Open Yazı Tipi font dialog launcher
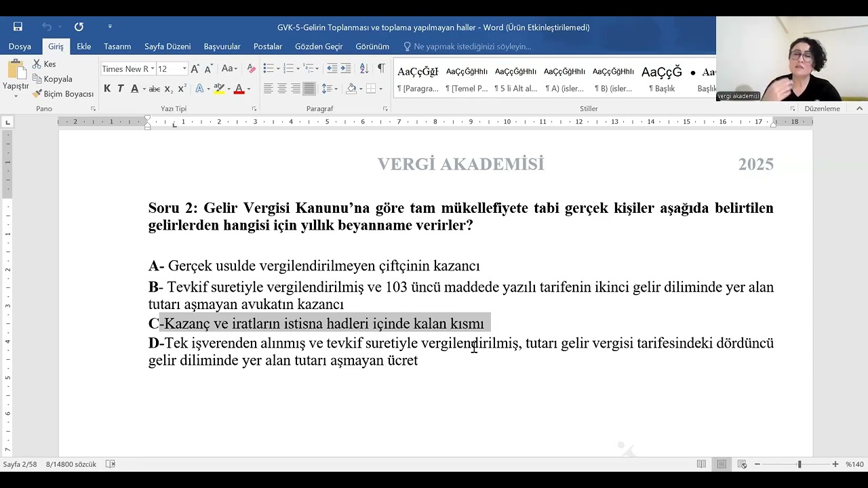This screenshot has height=488, width=868. click(254, 108)
